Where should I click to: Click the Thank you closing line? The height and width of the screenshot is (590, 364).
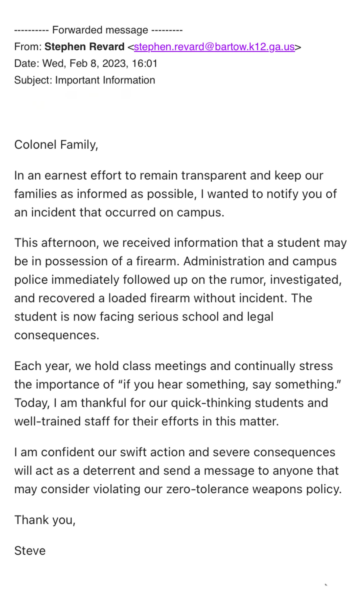45,520
